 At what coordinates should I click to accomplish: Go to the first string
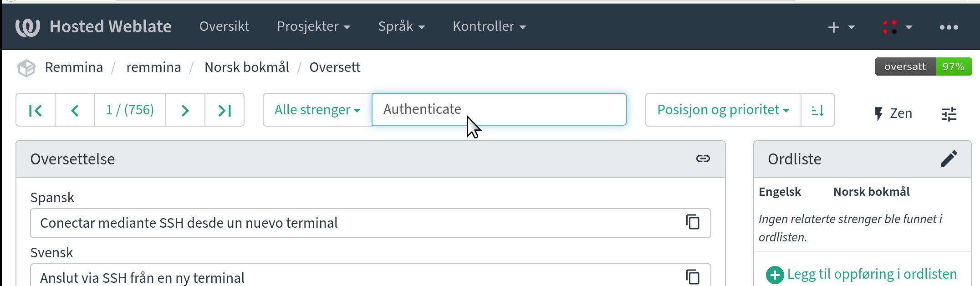point(36,110)
